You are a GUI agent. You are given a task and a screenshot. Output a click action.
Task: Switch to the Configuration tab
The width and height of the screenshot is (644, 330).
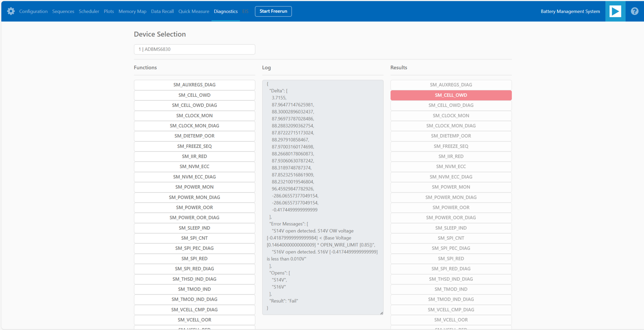pyautogui.click(x=33, y=11)
